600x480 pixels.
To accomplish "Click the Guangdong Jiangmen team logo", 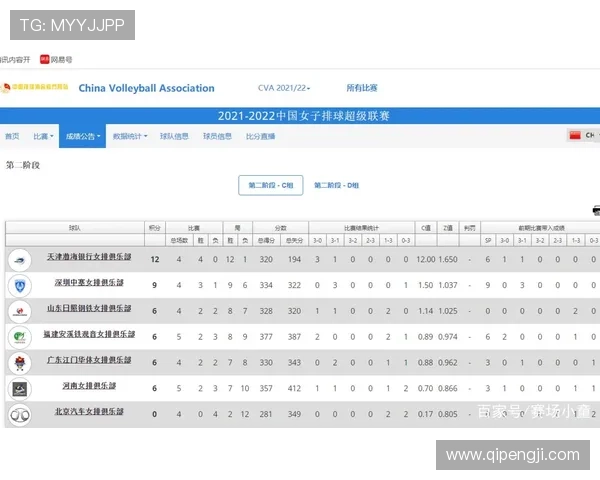I will click(19, 362).
